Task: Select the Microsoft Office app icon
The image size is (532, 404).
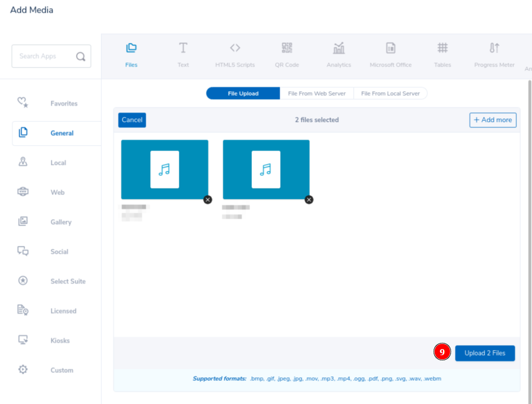Action: point(391,48)
